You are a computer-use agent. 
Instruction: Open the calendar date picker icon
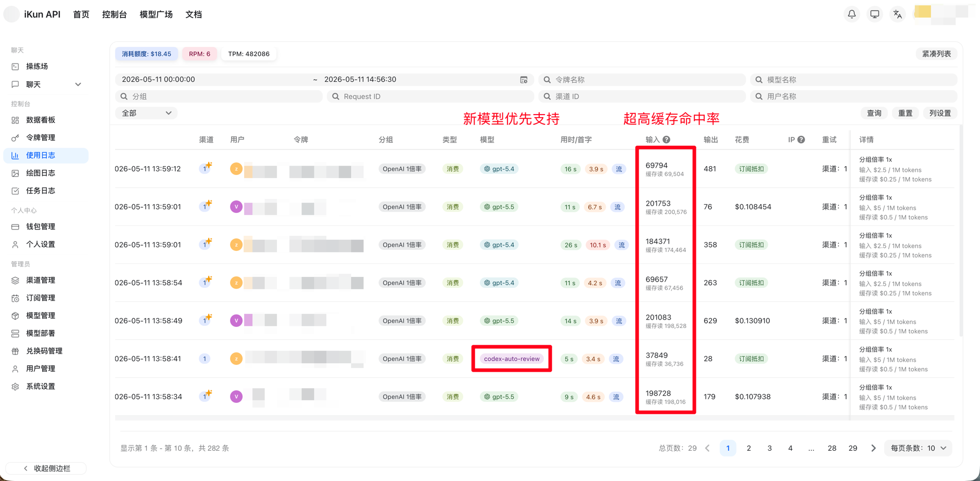524,80
